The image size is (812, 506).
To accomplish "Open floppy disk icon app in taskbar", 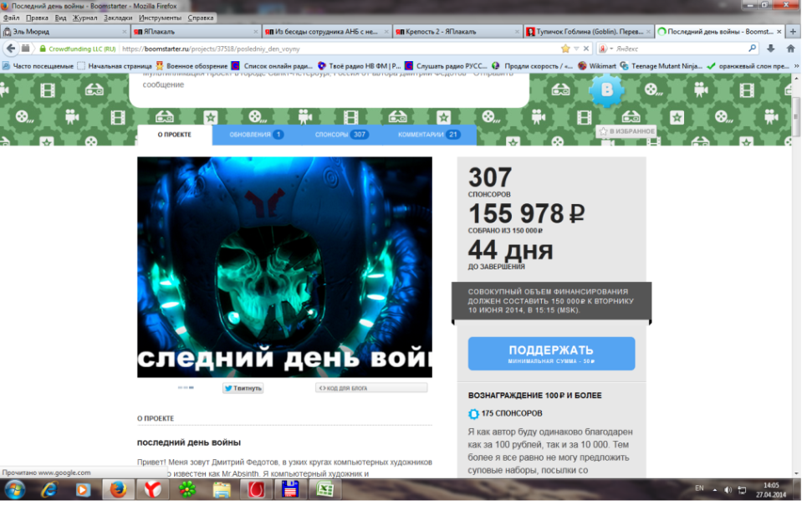I will [x=290, y=489].
